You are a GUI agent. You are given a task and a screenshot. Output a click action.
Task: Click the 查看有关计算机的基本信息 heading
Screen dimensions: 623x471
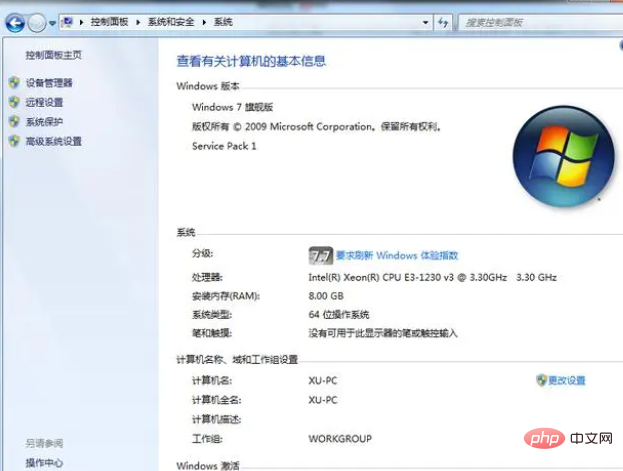(x=251, y=61)
